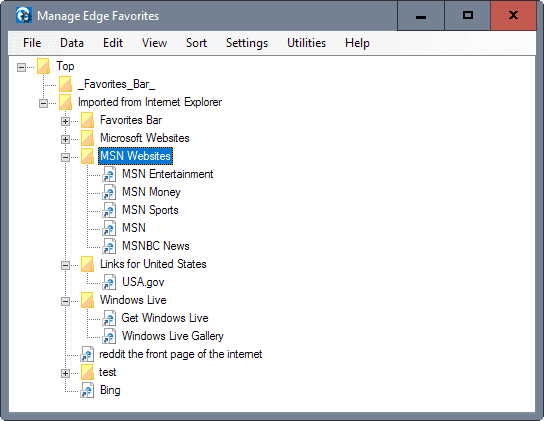This screenshot has height=421, width=544.
Task: Open the Sort menu
Action: pyautogui.click(x=196, y=43)
